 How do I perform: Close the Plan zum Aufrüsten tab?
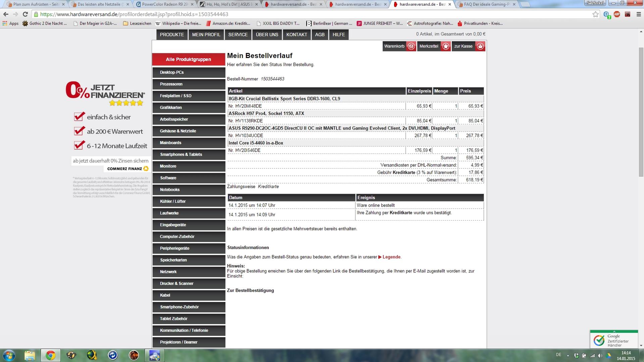coord(63,4)
